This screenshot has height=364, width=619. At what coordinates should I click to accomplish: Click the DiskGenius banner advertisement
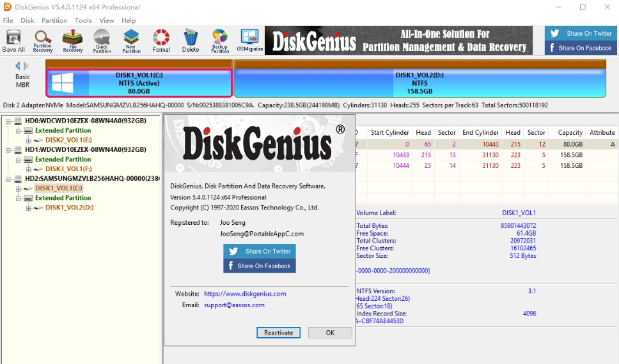pos(398,41)
